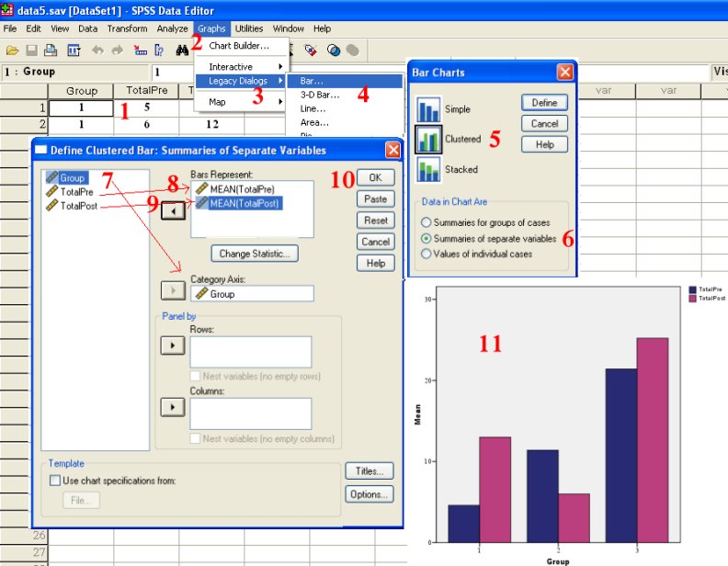
Task: Select the Simple bar chart icon
Action: (428, 109)
